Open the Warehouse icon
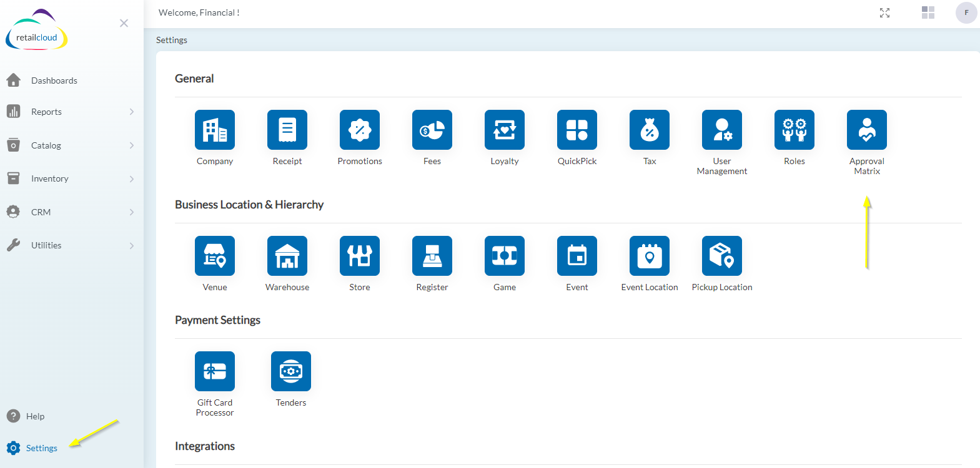This screenshot has width=980, height=468. pyautogui.click(x=287, y=256)
